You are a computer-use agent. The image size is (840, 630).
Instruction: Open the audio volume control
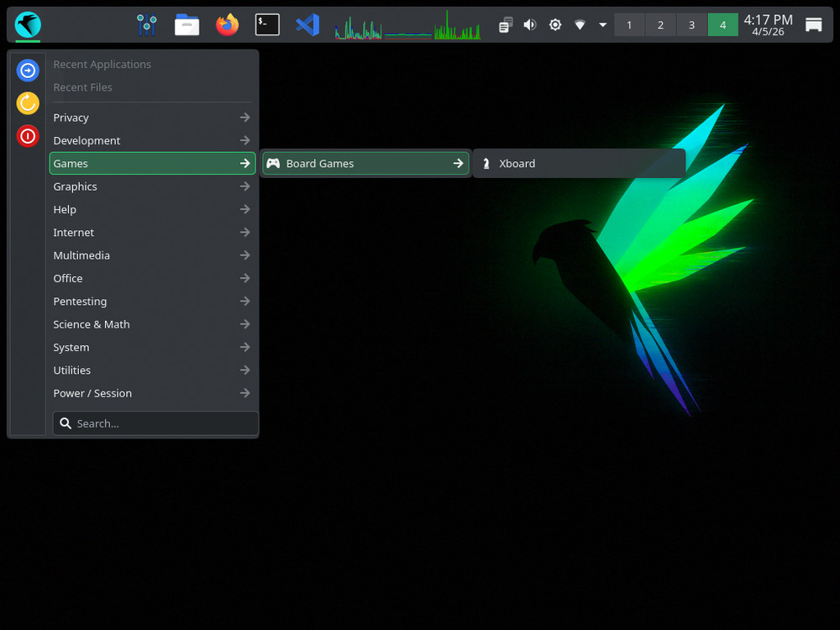tap(529, 24)
